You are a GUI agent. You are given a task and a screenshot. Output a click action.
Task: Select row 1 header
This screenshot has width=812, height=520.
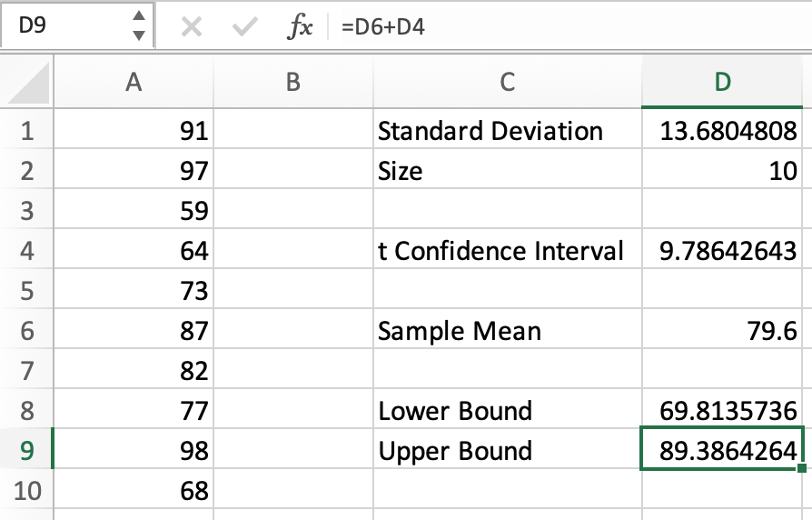pos(26,132)
